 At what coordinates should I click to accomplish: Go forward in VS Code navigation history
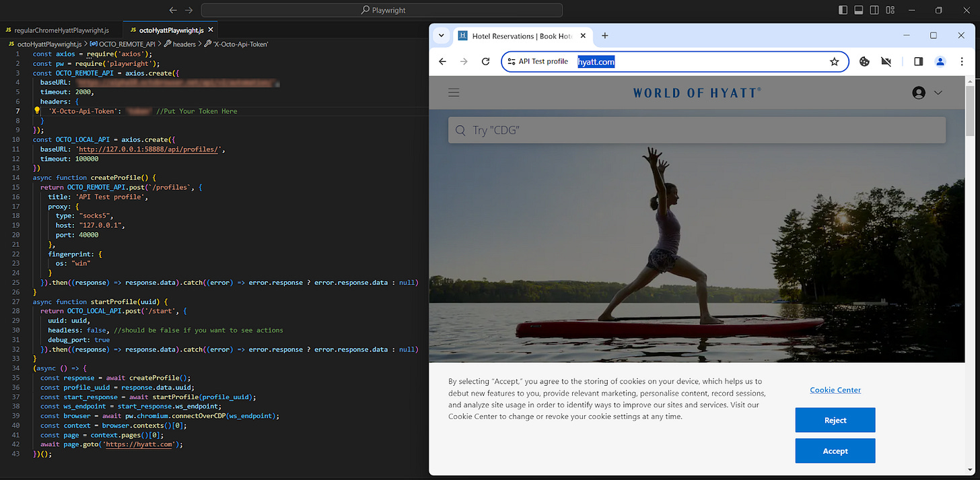point(189,10)
